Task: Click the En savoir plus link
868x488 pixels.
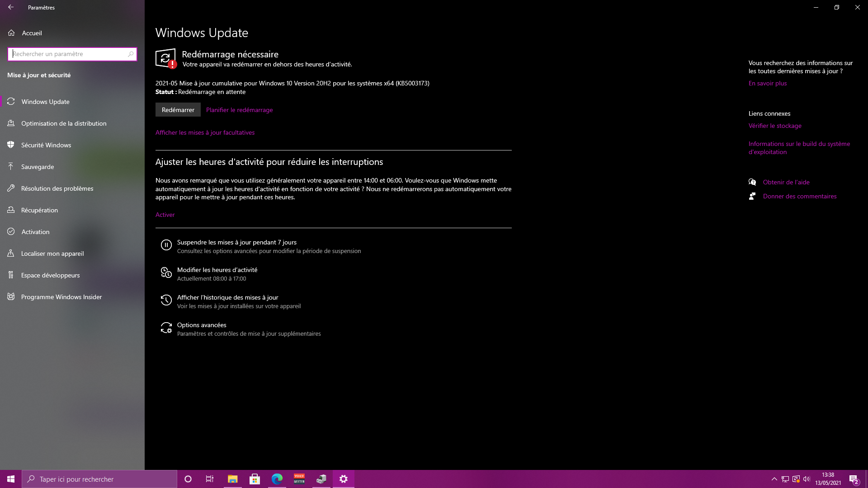Action: [x=768, y=83]
